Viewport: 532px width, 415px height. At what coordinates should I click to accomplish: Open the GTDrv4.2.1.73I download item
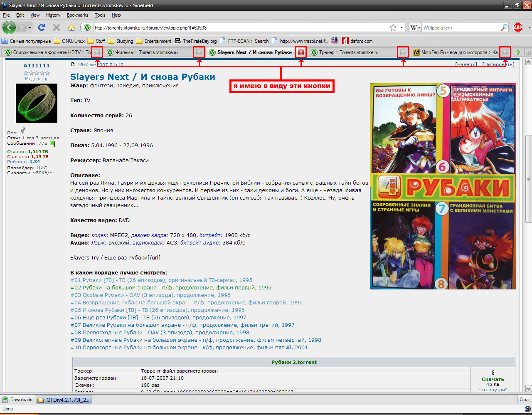(x=64, y=400)
